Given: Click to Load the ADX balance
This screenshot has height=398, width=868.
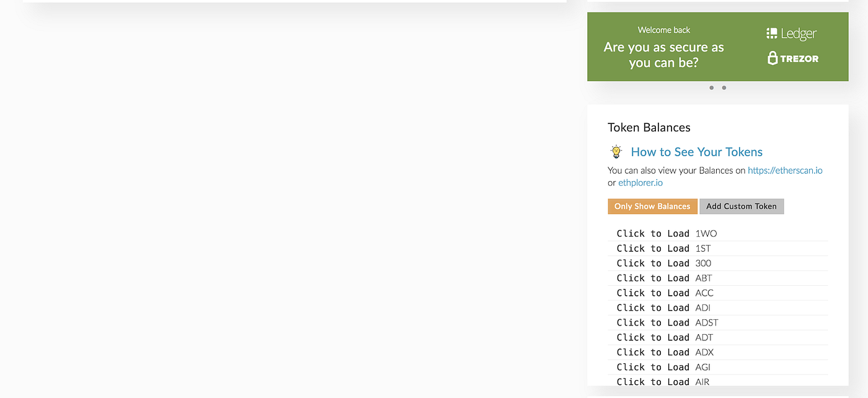Looking at the screenshot, I should 653,353.
